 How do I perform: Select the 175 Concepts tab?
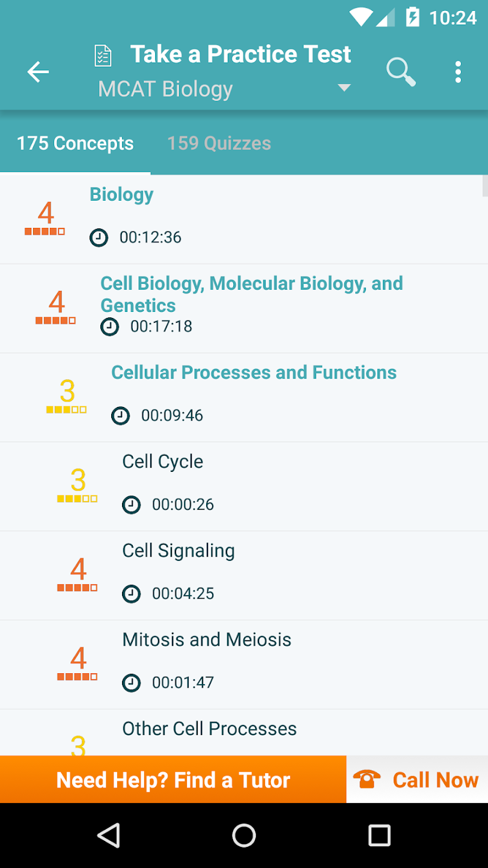[x=75, y=143]
